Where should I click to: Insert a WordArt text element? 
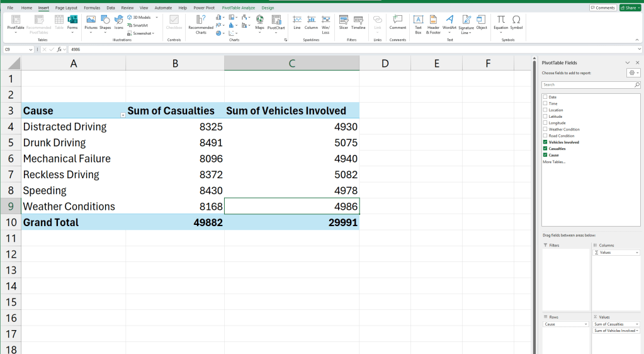point(449,22)
